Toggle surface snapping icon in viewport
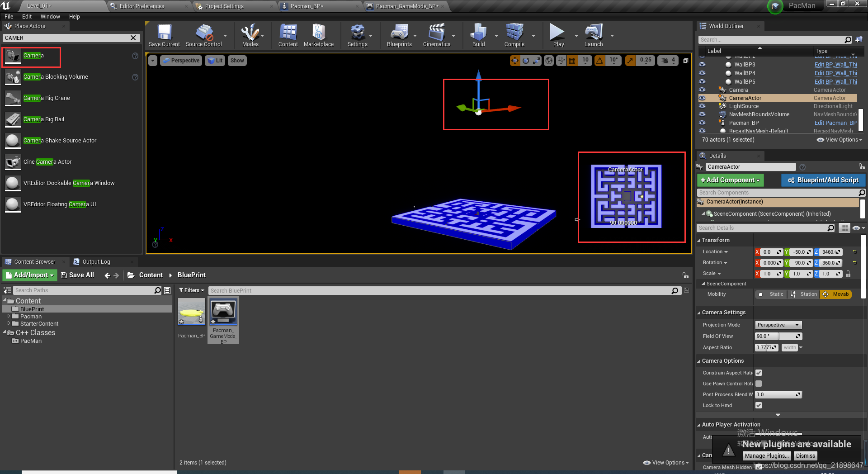 561,61
